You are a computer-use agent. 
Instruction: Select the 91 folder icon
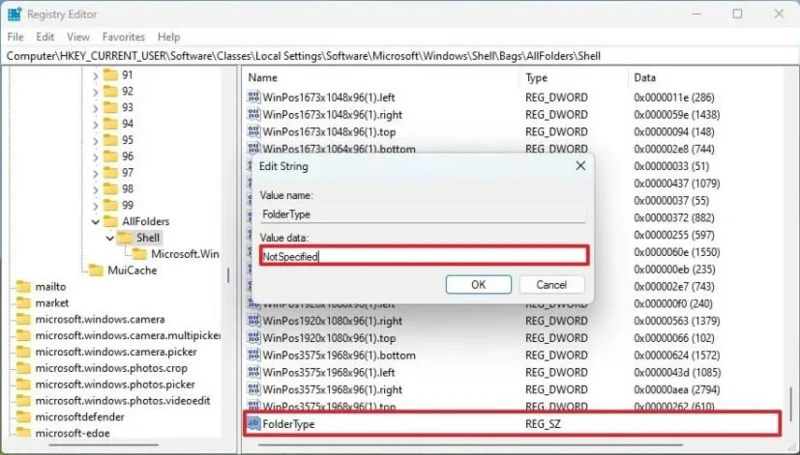click(x=110, y=75)
